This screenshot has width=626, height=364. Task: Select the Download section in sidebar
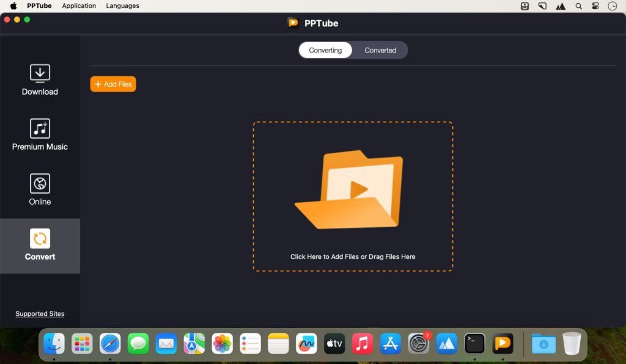[x=39, y=79]
